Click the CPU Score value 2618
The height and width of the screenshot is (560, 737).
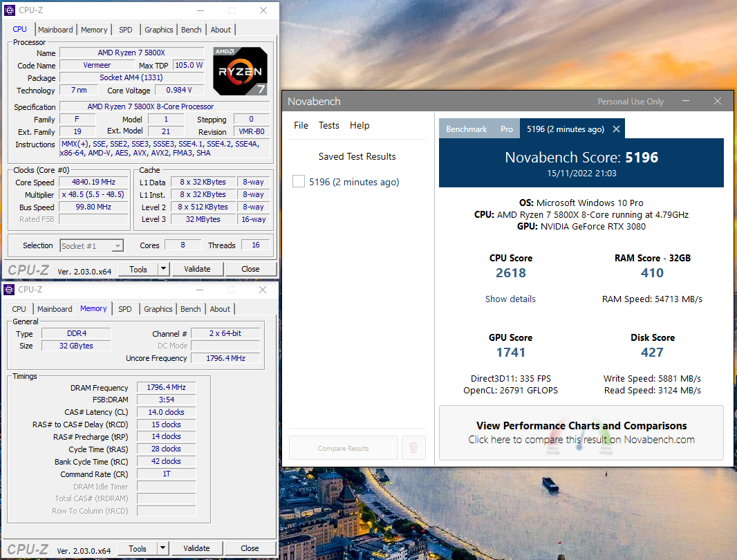(511, 272)
